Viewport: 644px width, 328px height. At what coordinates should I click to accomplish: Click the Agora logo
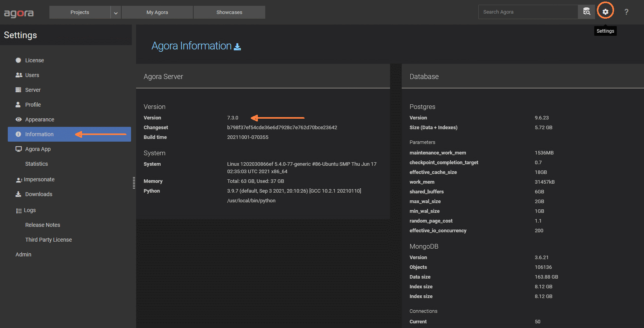click(19, 13)
